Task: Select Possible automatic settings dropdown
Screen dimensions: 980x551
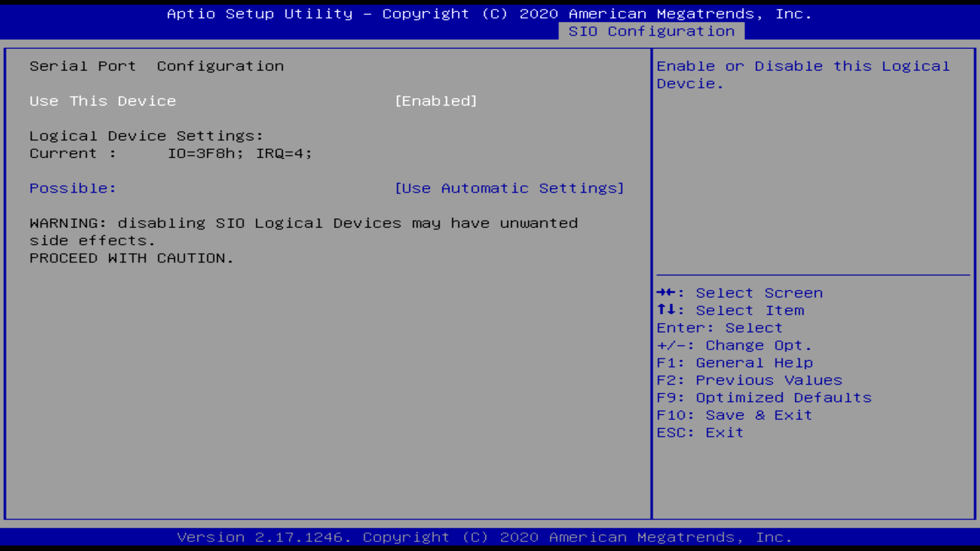Action: click(509, 188)
